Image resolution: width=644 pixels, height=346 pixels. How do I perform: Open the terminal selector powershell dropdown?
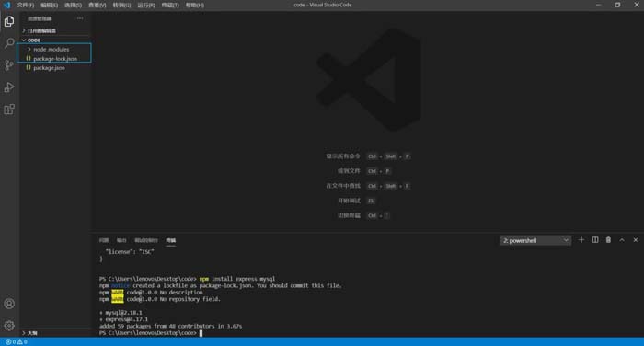click(x=535, y=240)
